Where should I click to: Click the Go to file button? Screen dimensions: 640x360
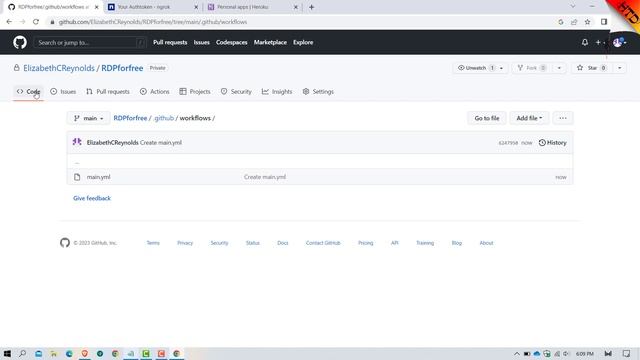[x=487, y=118]
